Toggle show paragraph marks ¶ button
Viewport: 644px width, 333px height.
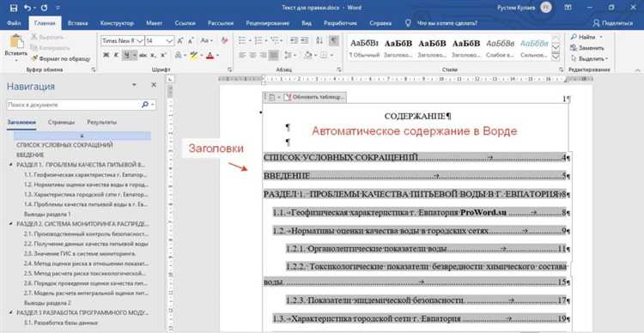(335, 40)
